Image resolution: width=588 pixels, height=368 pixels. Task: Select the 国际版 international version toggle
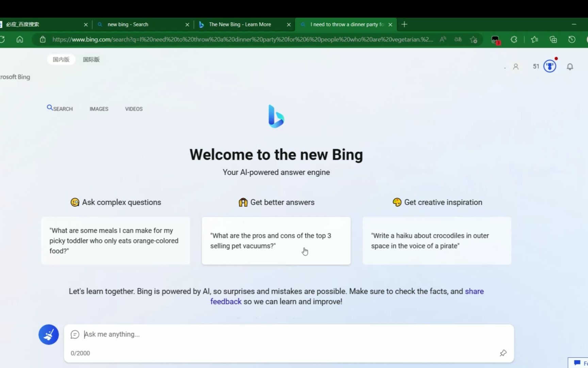[x=91, y=60]
